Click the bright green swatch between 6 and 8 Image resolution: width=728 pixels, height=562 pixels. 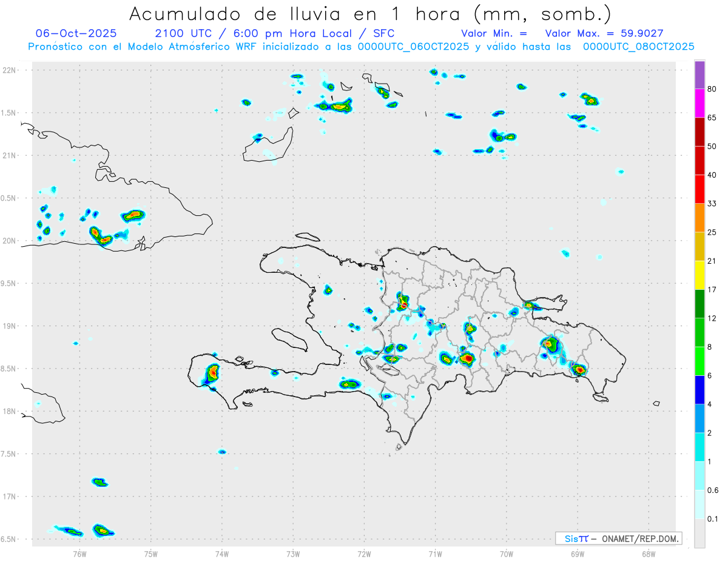tap(699, 361)
